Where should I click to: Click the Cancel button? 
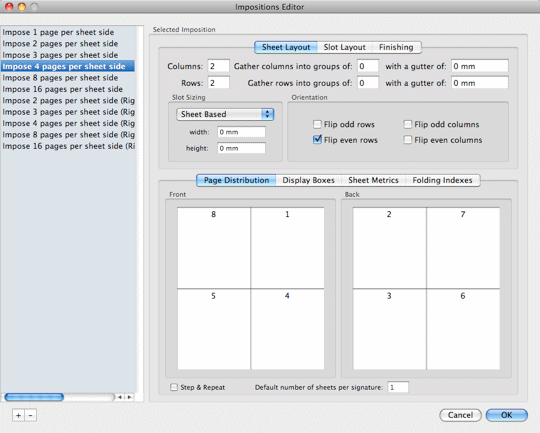click(x=460, y=415)
